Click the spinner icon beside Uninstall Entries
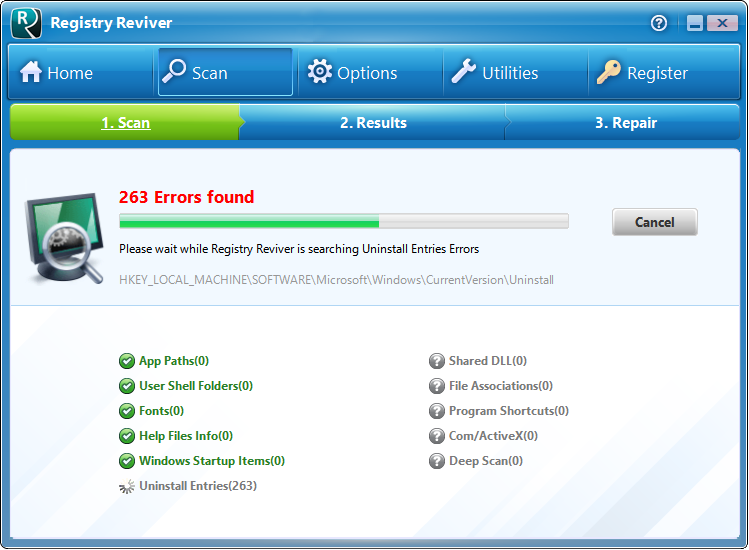Viewport: 749px width, 550px height. 127,486
